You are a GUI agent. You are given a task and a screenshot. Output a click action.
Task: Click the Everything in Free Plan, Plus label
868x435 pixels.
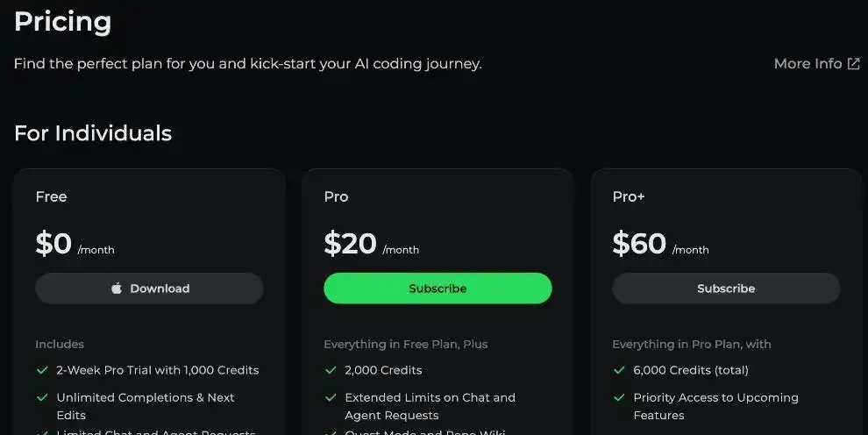[406, 344]
